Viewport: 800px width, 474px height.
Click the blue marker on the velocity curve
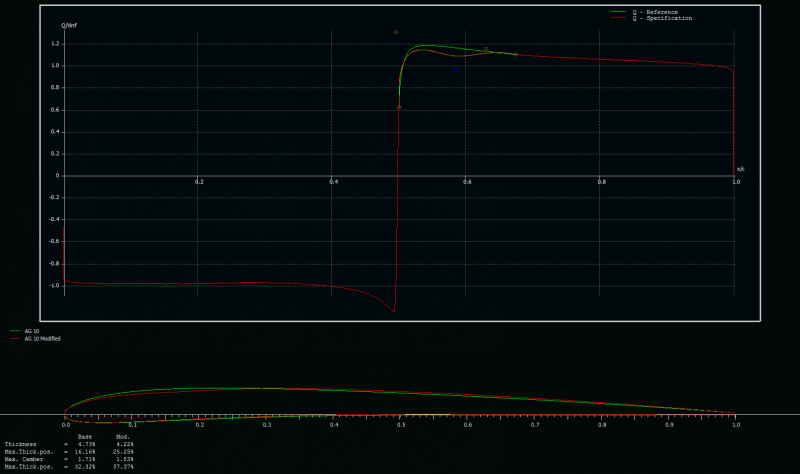pyautogui.click(x=456, y=70)
